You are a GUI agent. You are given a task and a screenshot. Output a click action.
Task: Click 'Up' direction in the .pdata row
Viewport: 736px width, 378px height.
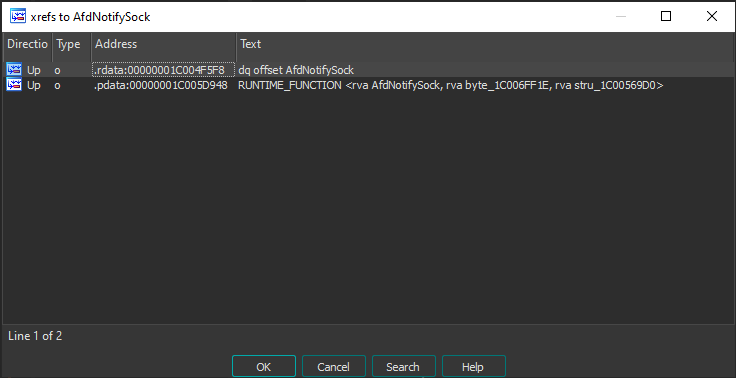[34, 85]
